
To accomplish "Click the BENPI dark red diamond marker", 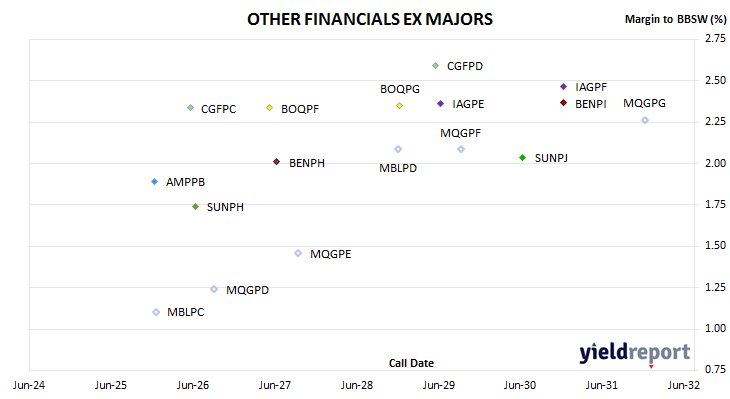I will tap(563, 103).
